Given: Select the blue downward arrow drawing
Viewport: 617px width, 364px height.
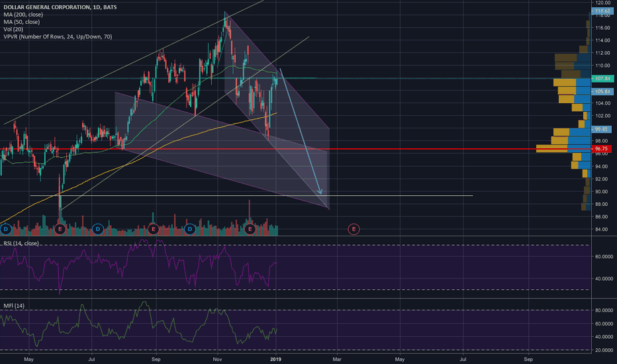Looking at the screenshot, I should click(301, 132).
